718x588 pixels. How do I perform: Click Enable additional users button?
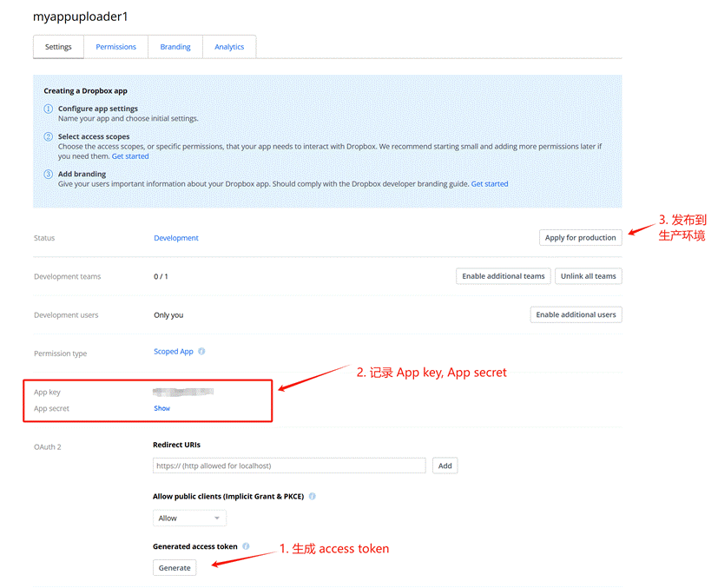576,314
